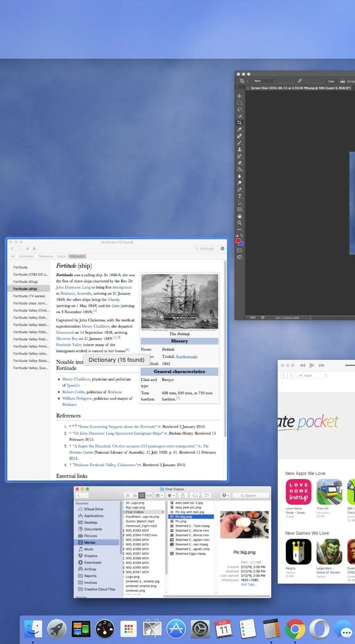Select the Move tool in Photoshop
Image resolution: width=355 pixels, height=644 pixels.
(239, 96)
